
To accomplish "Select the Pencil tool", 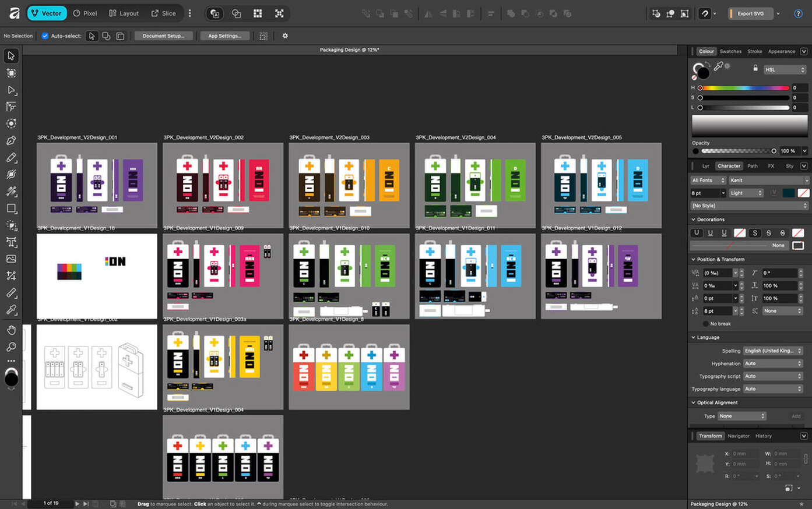I will tap(11, 158).
